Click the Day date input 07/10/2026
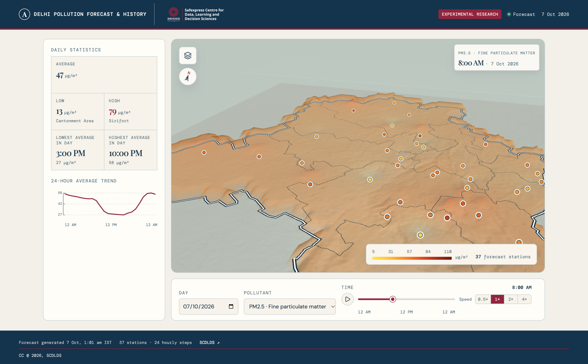Viewport: 588px width, 364px height. point(208,306)
